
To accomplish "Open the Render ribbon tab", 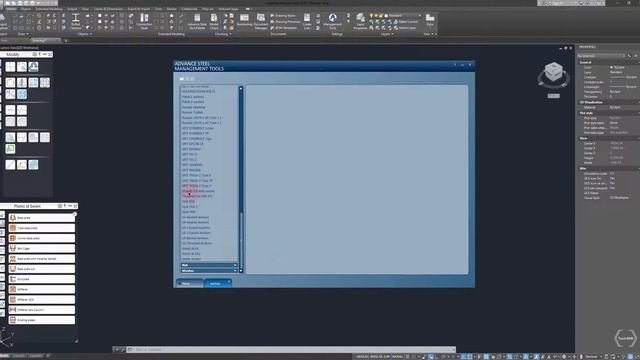I will [171, 9].
